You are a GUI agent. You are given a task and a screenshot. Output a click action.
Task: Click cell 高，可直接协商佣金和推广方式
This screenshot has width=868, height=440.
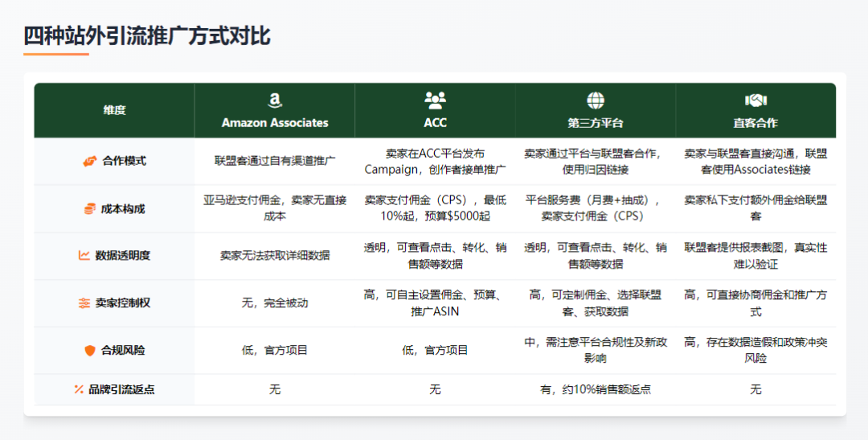pos(755,303)
